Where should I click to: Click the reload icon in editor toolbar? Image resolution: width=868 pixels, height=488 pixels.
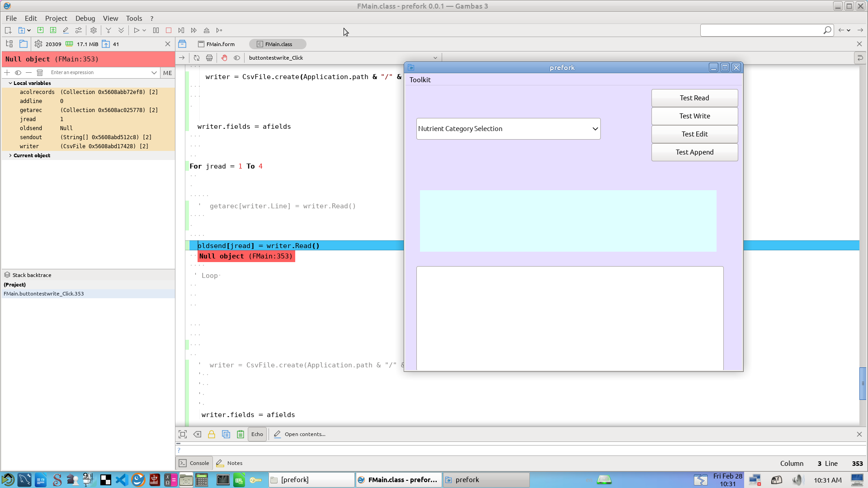(x=197, y=58)
